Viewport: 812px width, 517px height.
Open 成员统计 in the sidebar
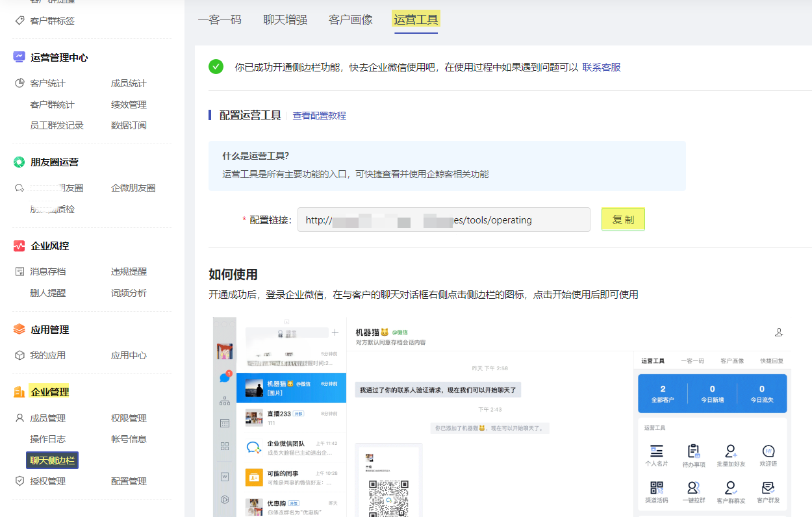click(x=129, y=83)
